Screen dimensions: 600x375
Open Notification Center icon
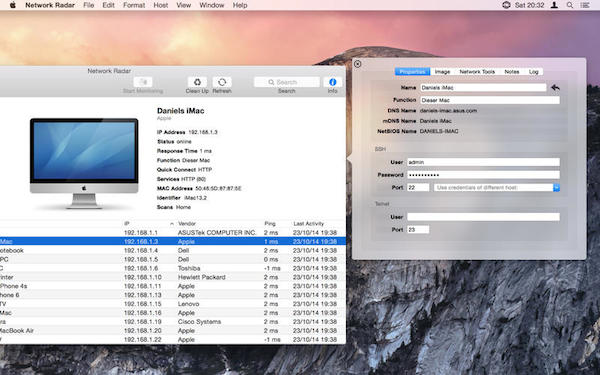pyautogui.click(x=585, y=5)
